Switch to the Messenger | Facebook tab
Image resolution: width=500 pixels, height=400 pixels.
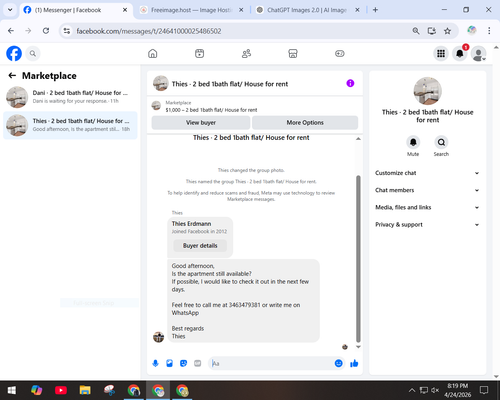pyautogui.click(x=68, y=10)
